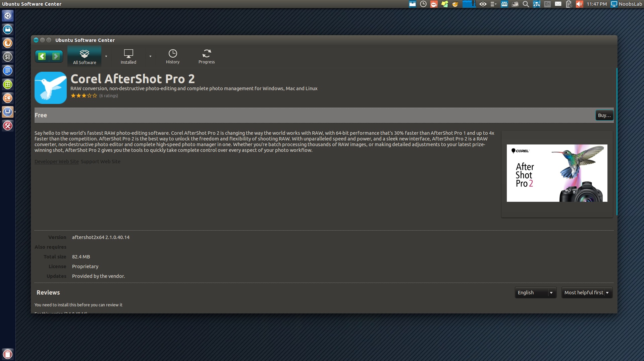The width and height of the screenshot is (644, 361).
Task: Open the Trash in the dock
Action: (x=8, y=354)
